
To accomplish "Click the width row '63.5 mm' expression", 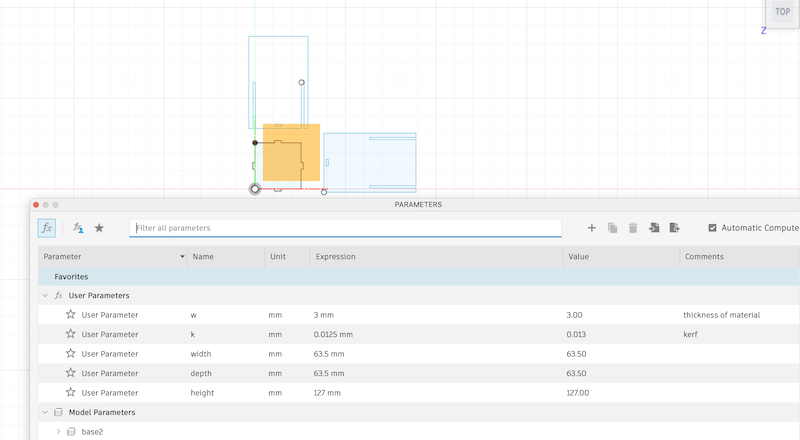I will tap(329, 354).
